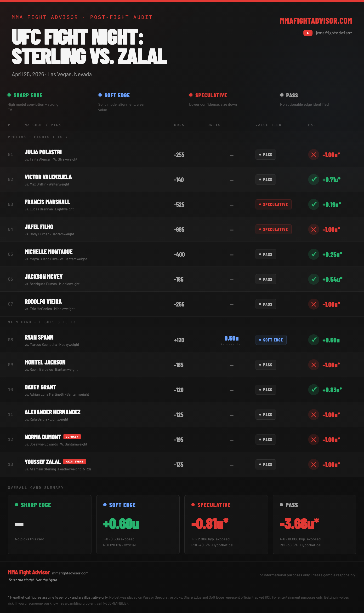Image resolution: width=364 pixels, height=613 pixels.
Task: Open the MMAFIGHTADVISOR.COM header link
Action: [316, 21]
